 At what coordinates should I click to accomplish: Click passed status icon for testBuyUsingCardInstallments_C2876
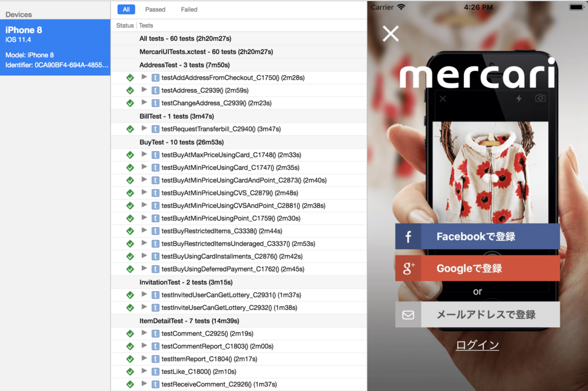[x=130, y=257]
